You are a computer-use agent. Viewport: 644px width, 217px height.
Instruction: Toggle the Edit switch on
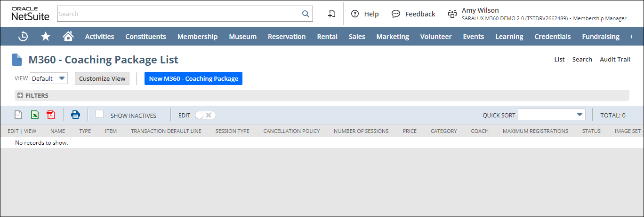pos(205,115)
